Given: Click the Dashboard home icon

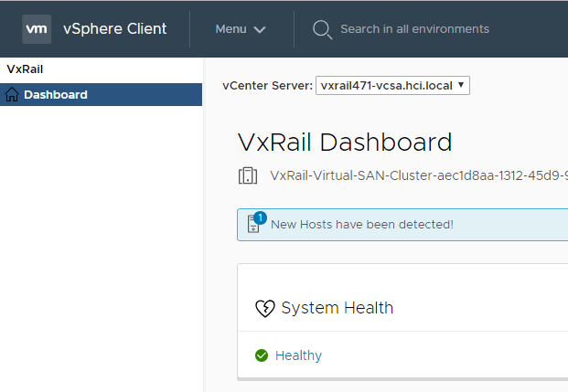Looking at the screenshot, I should 12,94.
